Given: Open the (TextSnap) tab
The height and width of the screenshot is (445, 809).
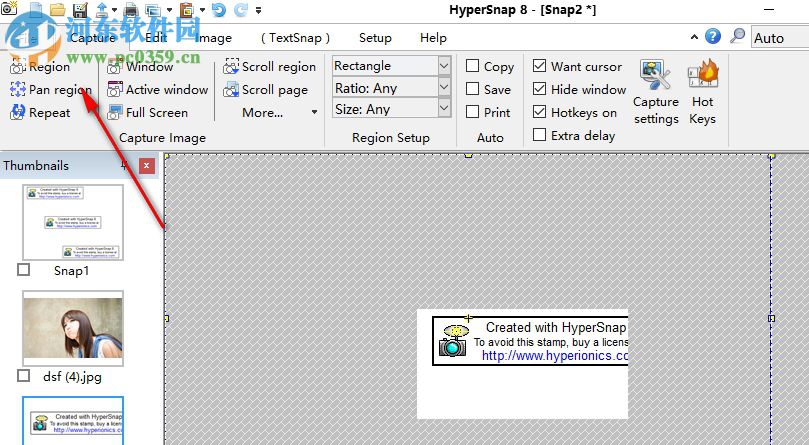Looking at the screenshot, I should pyautogui.click(x=295, y=38).
